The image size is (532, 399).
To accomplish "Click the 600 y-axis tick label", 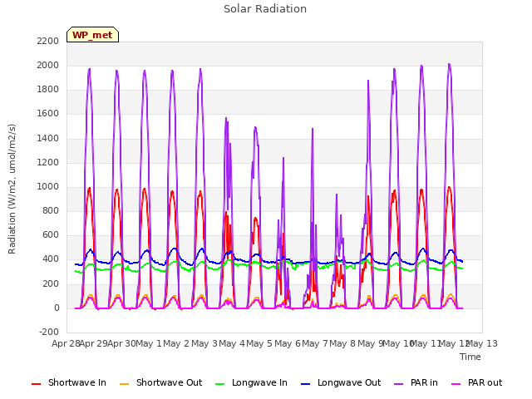I will point(51,235).
